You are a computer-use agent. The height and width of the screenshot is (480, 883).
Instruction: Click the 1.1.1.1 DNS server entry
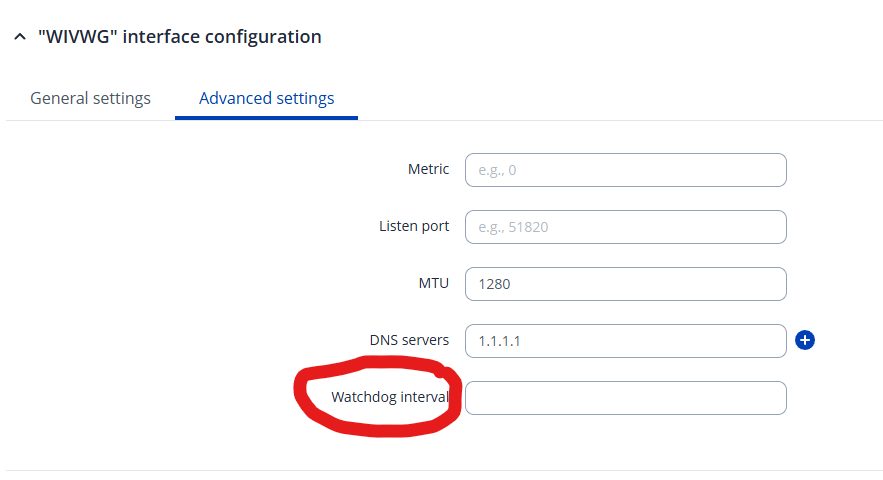click(x=499, y=341)
